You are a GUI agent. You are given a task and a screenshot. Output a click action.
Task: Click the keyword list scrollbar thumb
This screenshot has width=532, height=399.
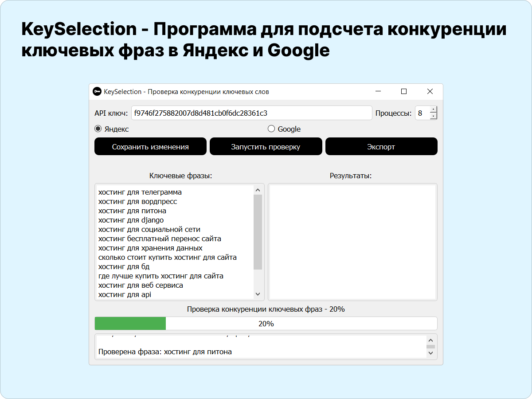click(258, 232)
